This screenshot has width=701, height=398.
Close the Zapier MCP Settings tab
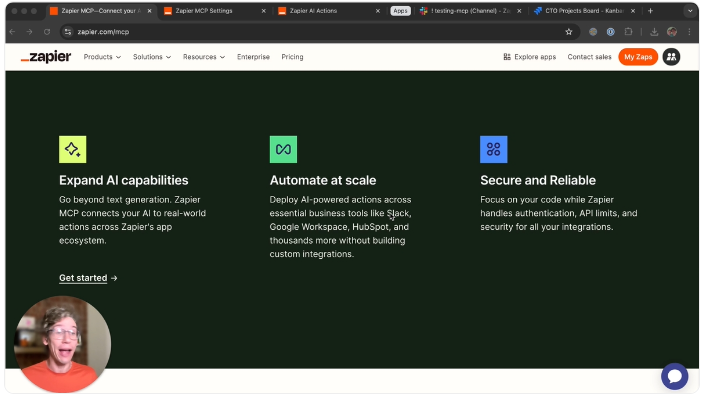tap(263, 11)
